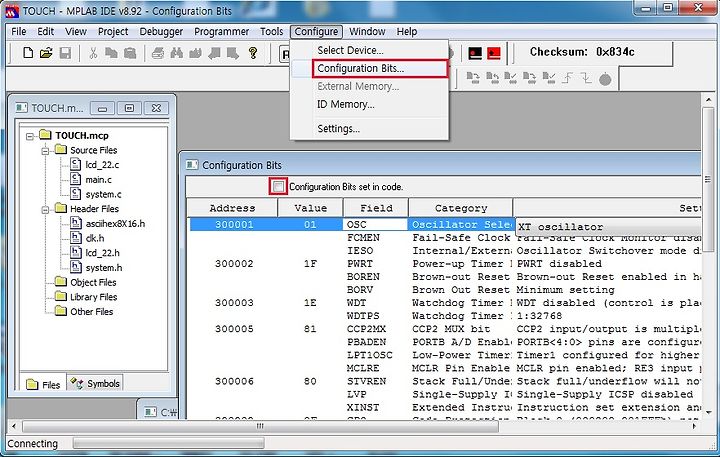Click the minimized C:₩ window icon
Screen dimensions: 720x457
(x=151, y=412)
